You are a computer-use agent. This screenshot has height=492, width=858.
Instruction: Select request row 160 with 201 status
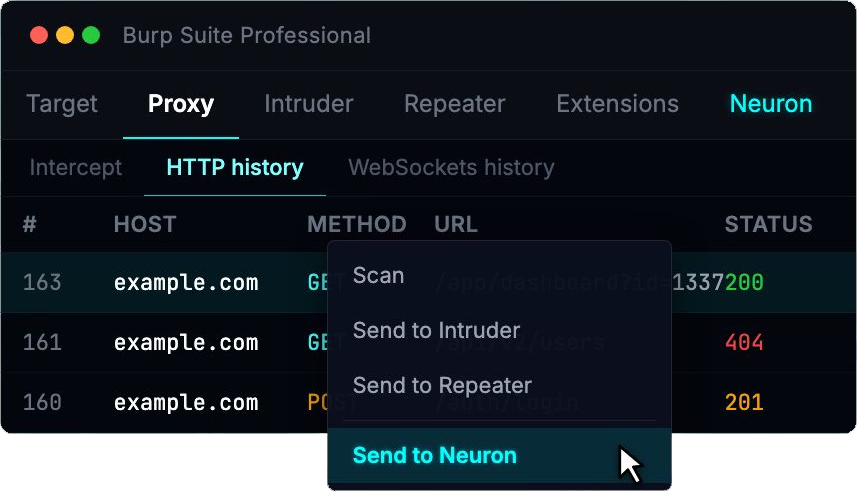(x=185, y=404)
